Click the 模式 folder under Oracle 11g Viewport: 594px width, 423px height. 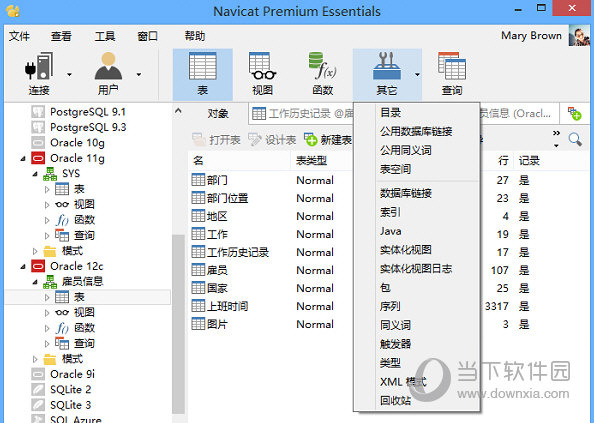pyautogui.click(x=63, y=251)
